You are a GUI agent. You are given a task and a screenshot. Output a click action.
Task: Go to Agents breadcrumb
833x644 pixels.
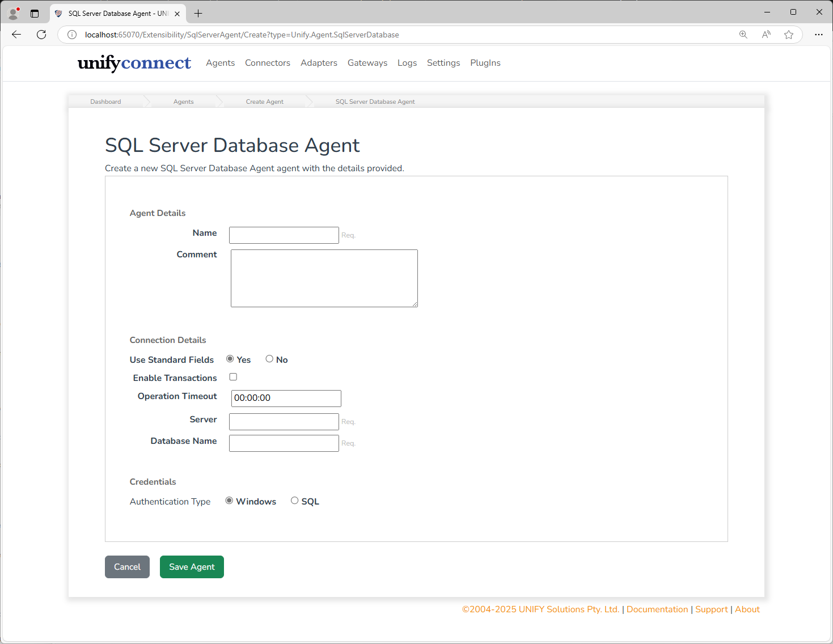click(x=184, y=102)
